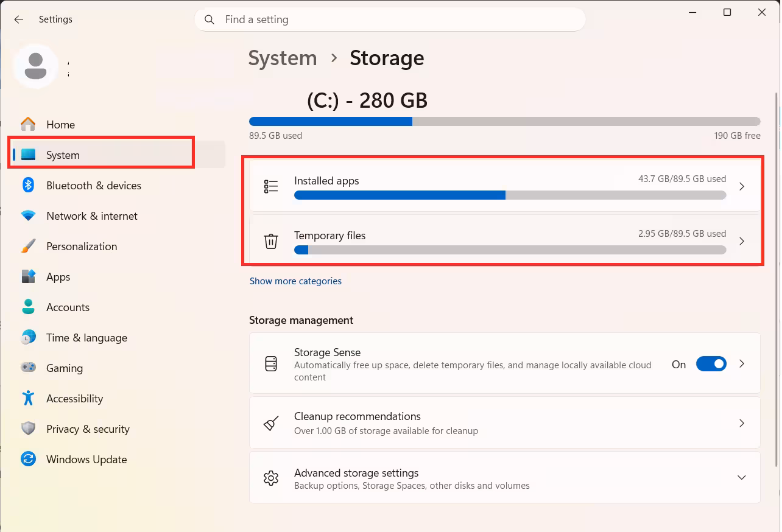Click the Storage Sense title text
This screenshot has height=532, width=782.
(x=327, y=352)
